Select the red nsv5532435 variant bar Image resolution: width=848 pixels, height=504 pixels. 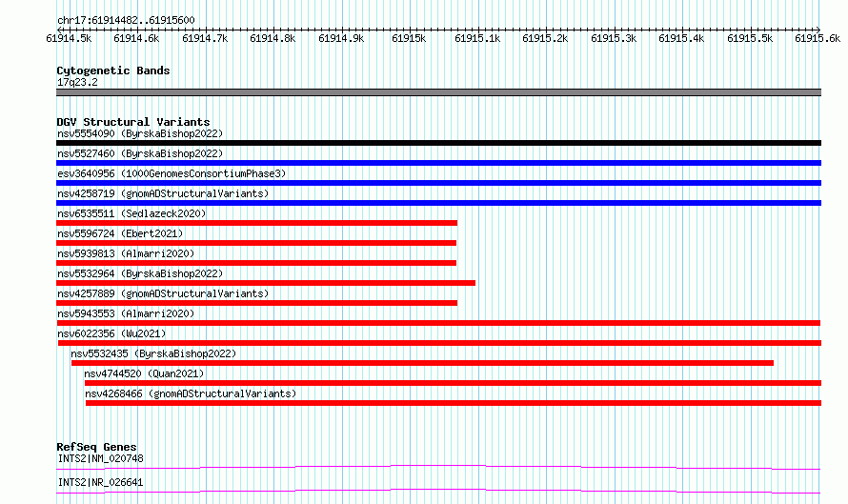(422, 363)
